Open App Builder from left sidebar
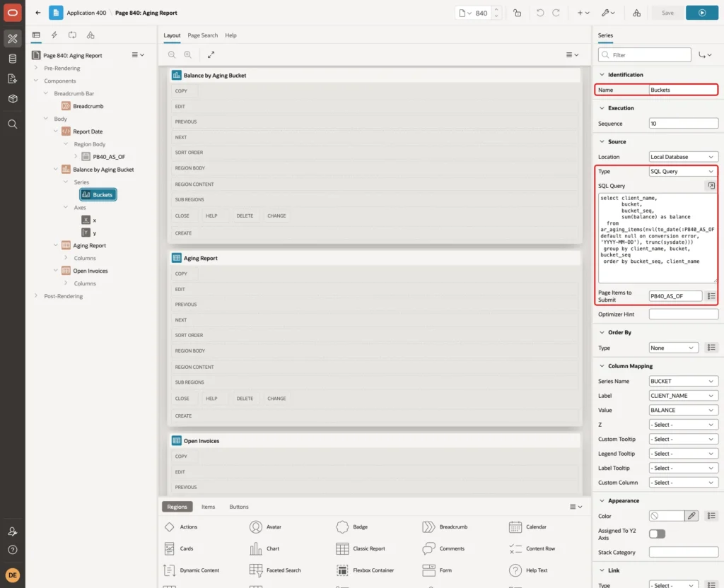Image resolution: width=724 pixels, height=588 pixels. 13,39
